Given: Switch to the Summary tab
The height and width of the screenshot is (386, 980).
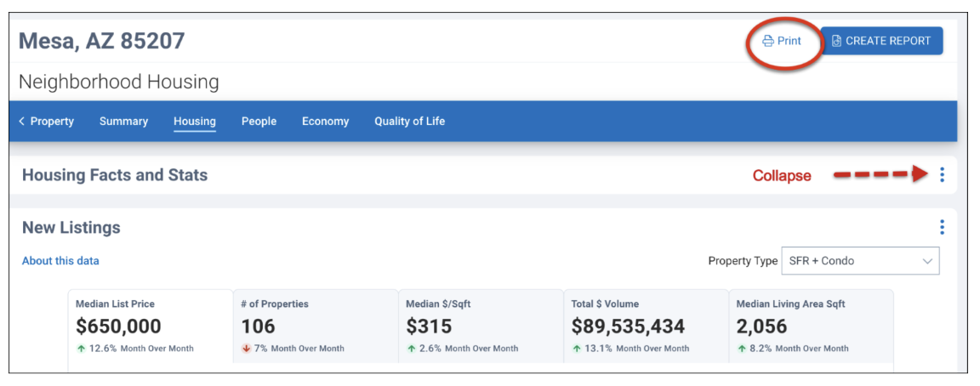Looking at the screenshot, I should 123,122.
